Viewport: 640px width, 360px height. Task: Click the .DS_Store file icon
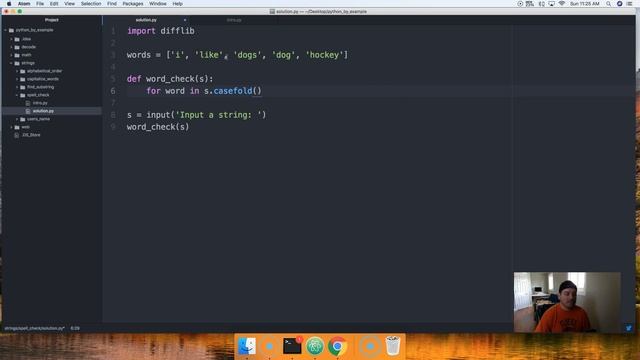17,135
